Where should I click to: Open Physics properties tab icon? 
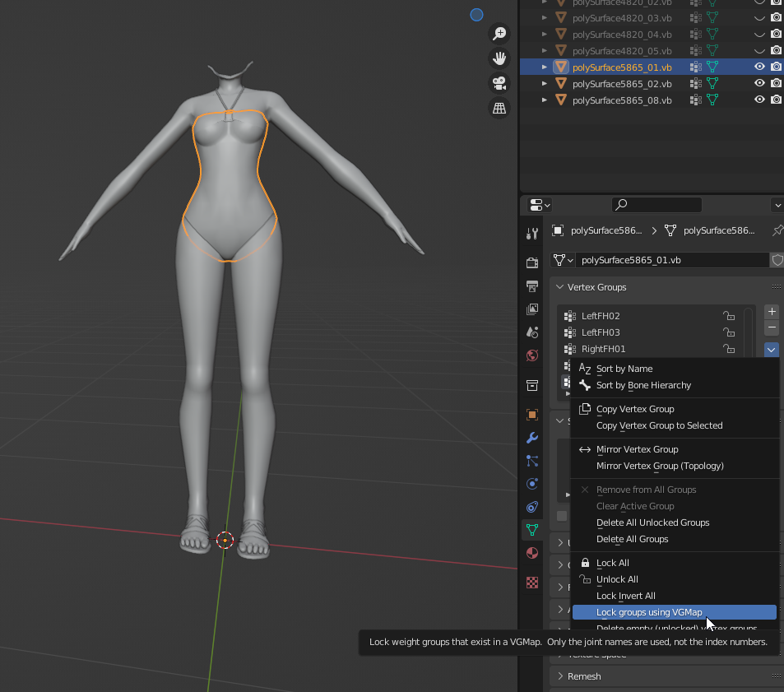tap(532, 484)
